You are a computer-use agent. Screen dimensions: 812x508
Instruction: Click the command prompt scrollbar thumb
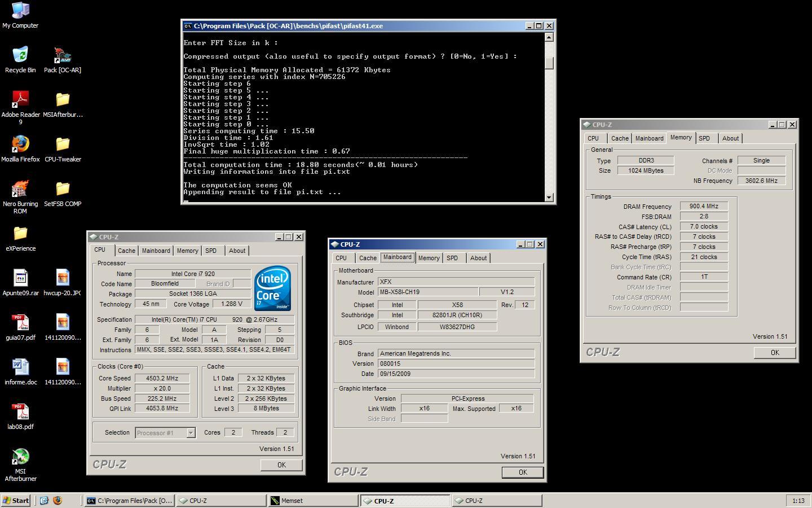pos(549,63)
